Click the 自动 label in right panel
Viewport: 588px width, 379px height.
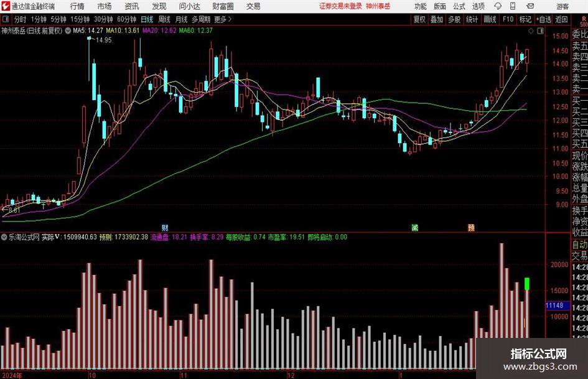[580, 245]
